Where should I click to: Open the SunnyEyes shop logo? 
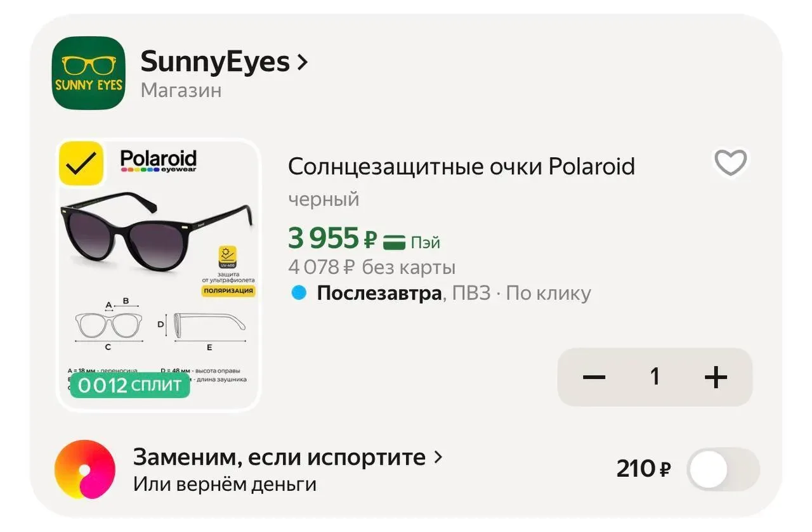(x=88, y=73)
